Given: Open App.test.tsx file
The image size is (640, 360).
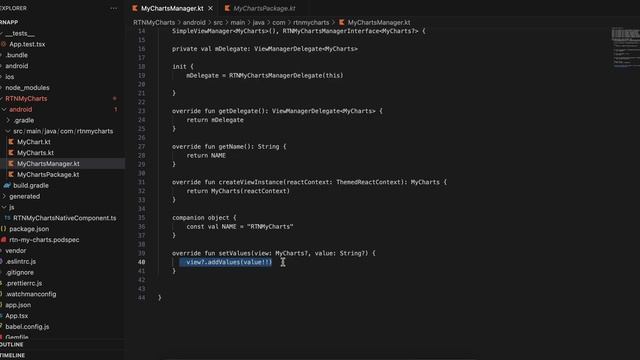Looking at the screenshot, I should click(x=27, y=44).
